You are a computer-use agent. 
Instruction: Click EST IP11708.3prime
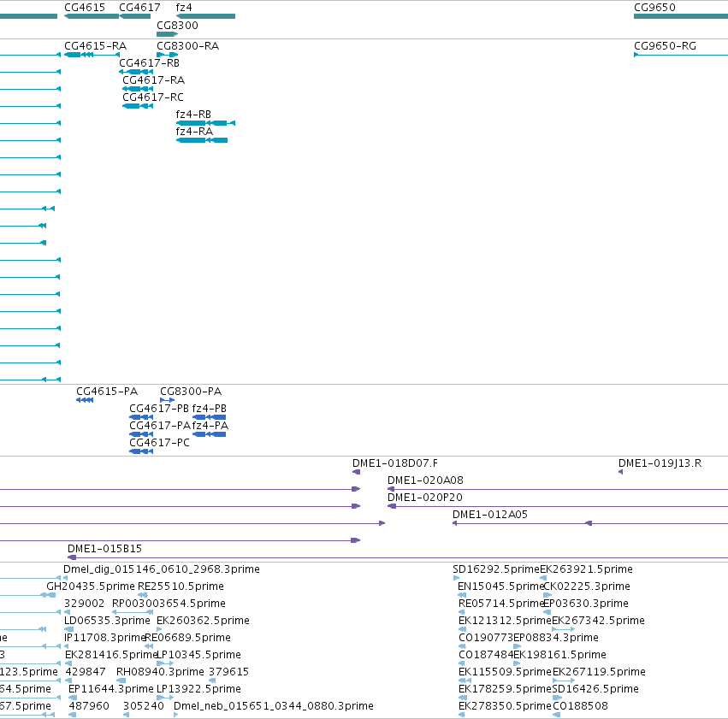click(x=105, y=638)
